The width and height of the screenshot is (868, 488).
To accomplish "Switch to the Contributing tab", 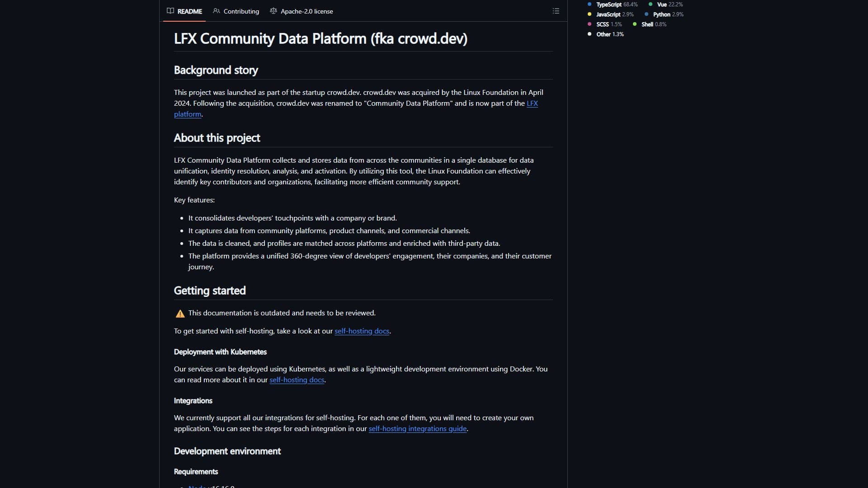I will click(236, 11).
